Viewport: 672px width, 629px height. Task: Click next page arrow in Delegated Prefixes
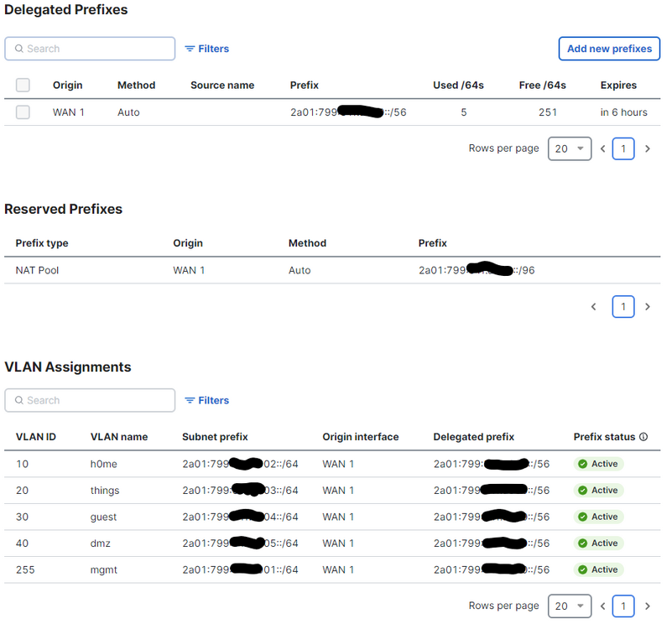(647, 149)
